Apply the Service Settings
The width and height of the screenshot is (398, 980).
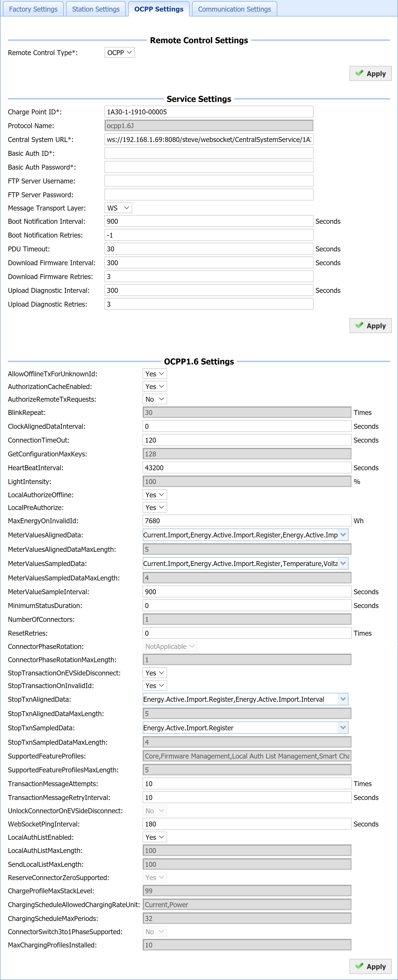(x=370, y=326)
